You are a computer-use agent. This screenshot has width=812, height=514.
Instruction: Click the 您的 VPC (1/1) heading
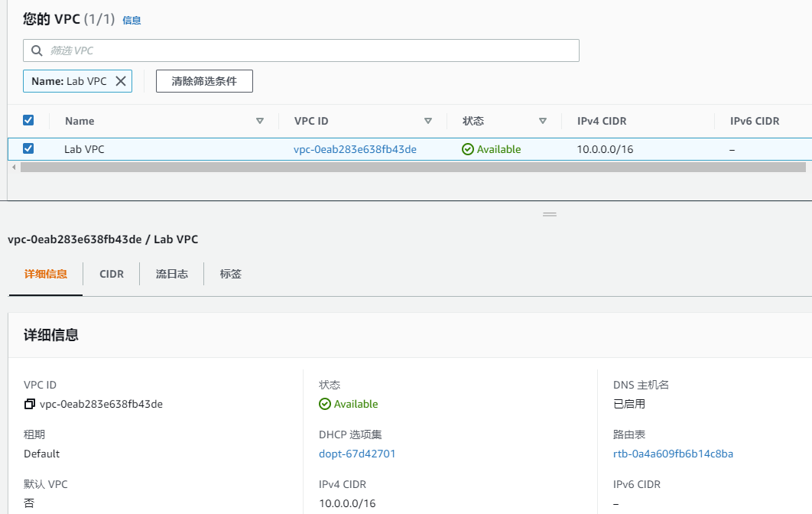coord(68,19)
